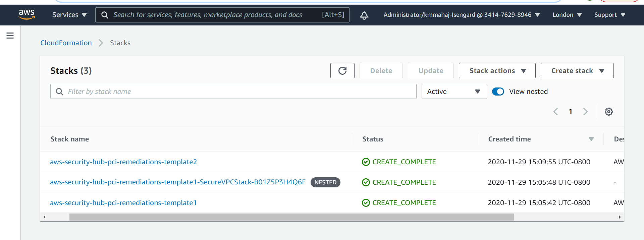Go to next page of stacks

click(585, 112)
